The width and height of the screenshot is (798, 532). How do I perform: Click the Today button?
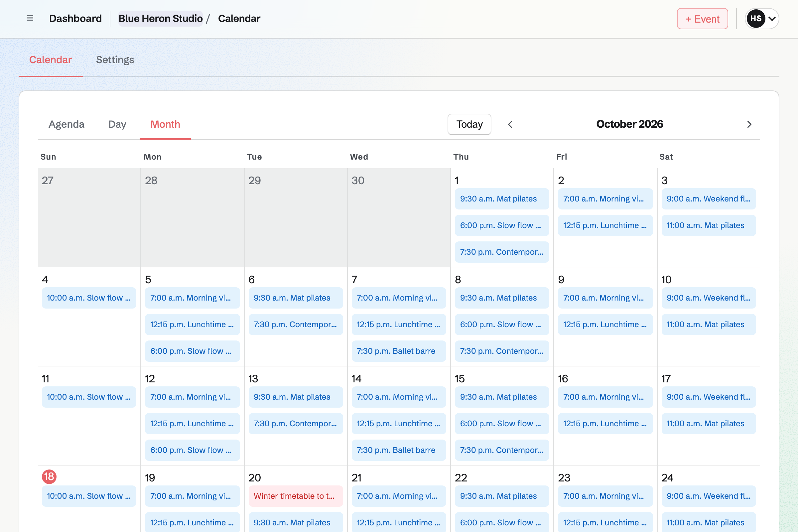[469, 124]
